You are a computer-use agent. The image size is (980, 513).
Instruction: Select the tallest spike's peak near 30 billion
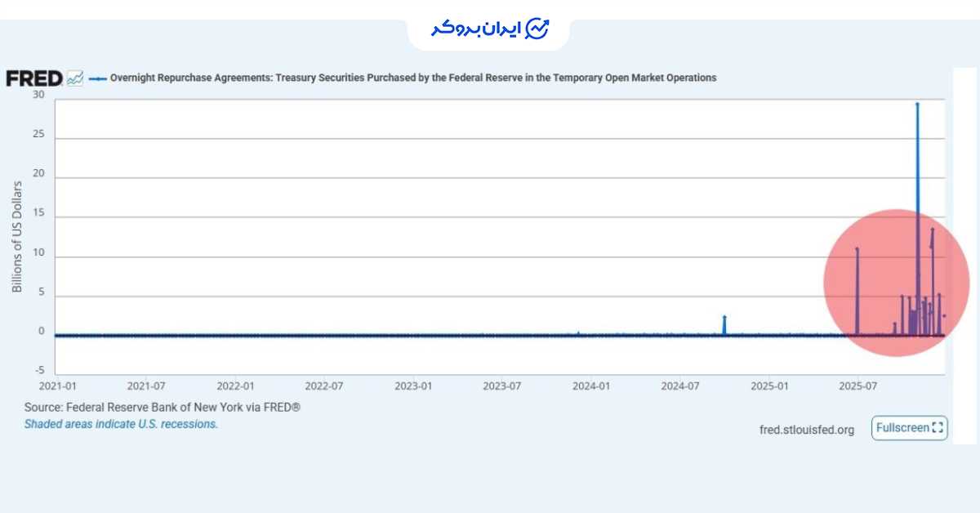[917, 105]
